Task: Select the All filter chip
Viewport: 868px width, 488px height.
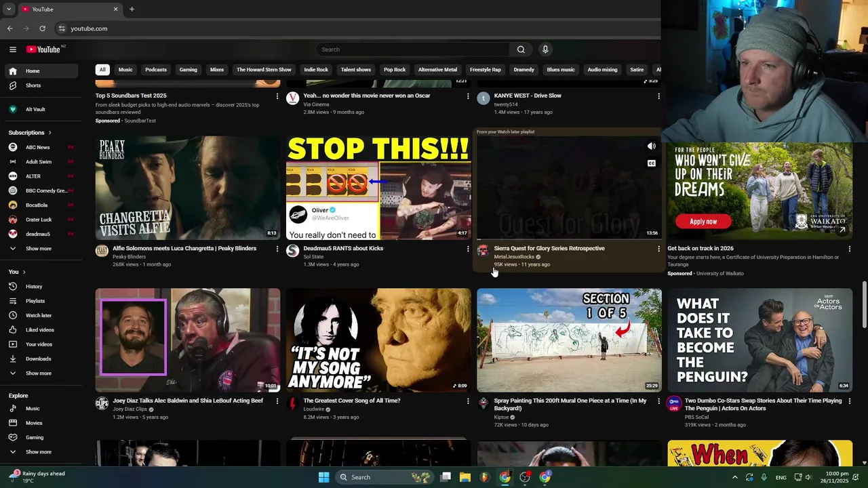Action: pos(102,70)
